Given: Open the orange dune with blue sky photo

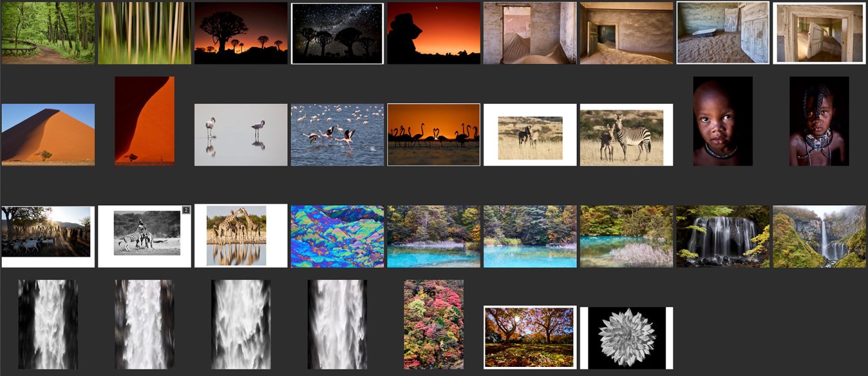Looking at the screenshot, I should 48,134.
